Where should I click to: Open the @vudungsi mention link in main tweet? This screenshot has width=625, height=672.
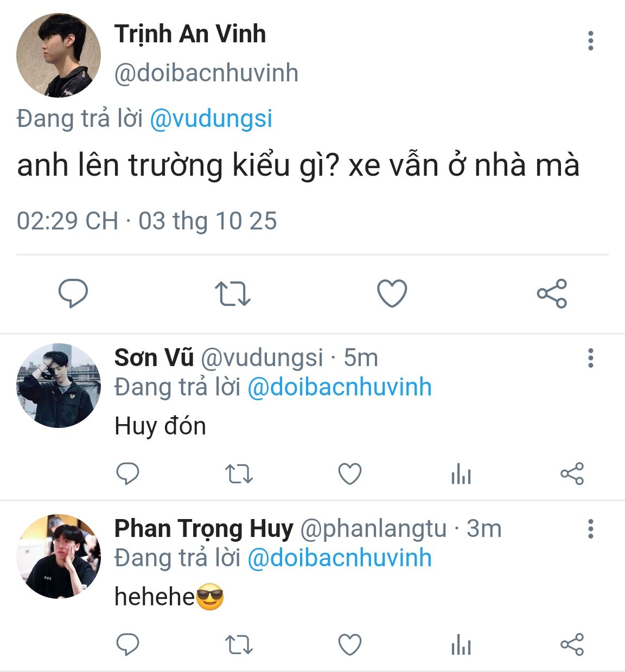[x=211, y=119]
